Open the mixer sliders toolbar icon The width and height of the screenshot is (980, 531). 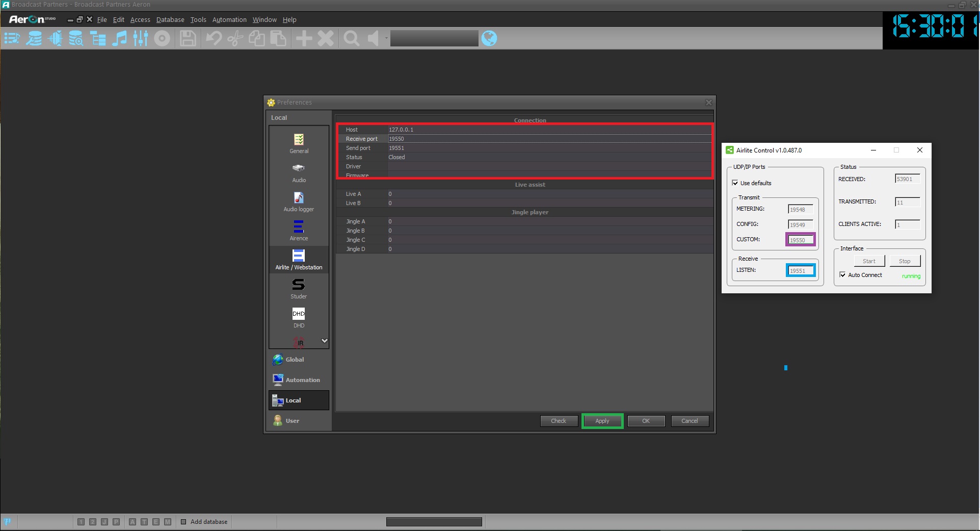click(141, 38)
